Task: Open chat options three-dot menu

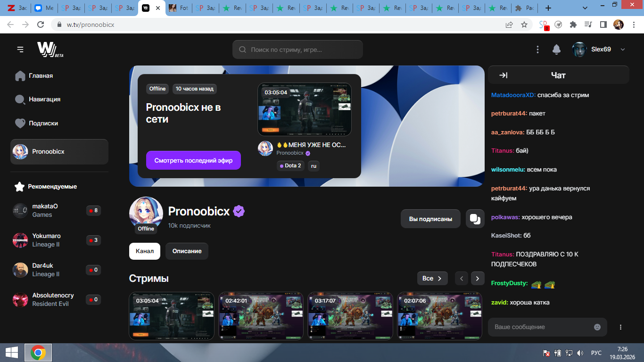Action: point(620,327)
